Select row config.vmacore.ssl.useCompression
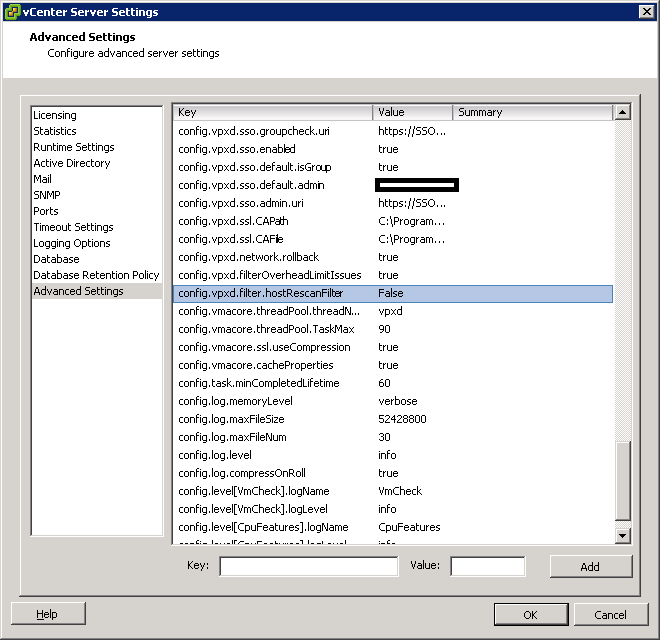The width and height of the screenshot is (660, 640). point(393,347)
